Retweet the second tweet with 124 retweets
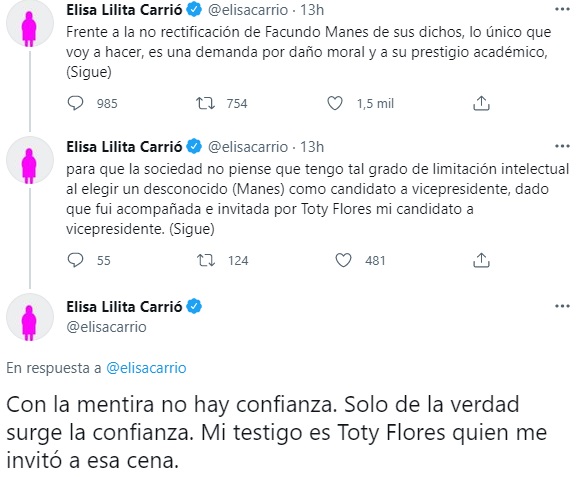Viewport: 582px width, 477px height. point(206,260)
